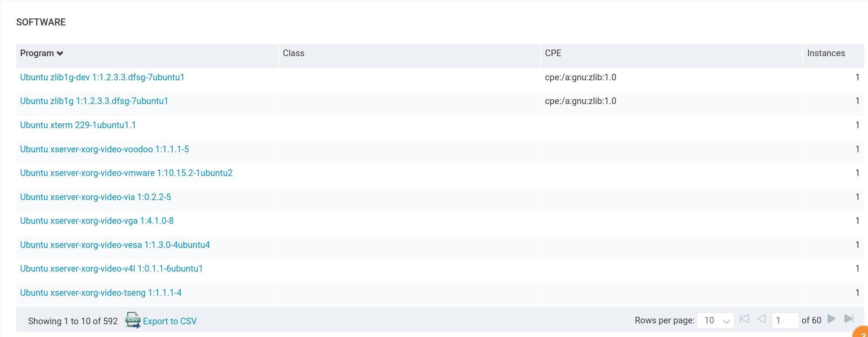Screen dimensions: 868x337
Task: Sort by the CPE column header
Action: coord(553,53)
